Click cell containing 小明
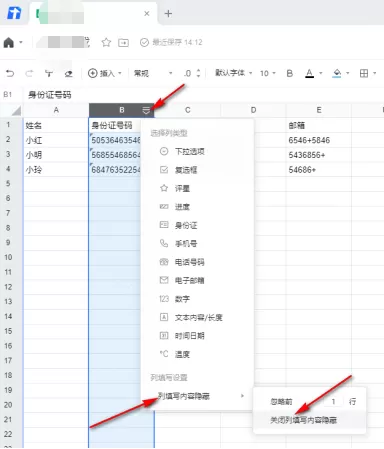384x449 pixels. tap(56, 155)
